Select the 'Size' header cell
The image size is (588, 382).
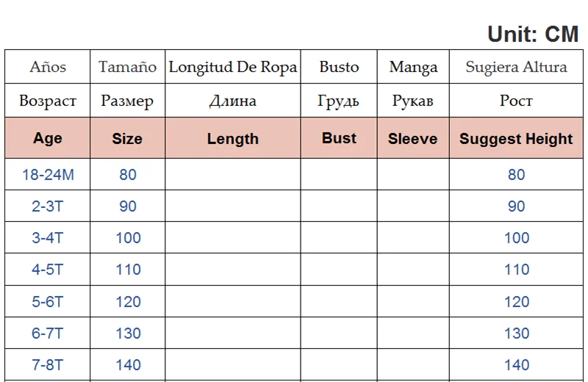(127, 138)
